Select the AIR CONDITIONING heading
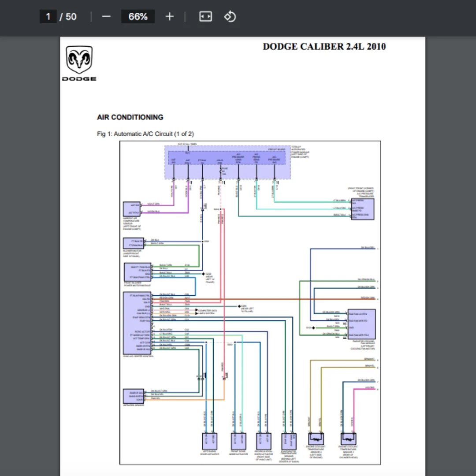Viewport: 476px width, 476px height. point(130,117)
